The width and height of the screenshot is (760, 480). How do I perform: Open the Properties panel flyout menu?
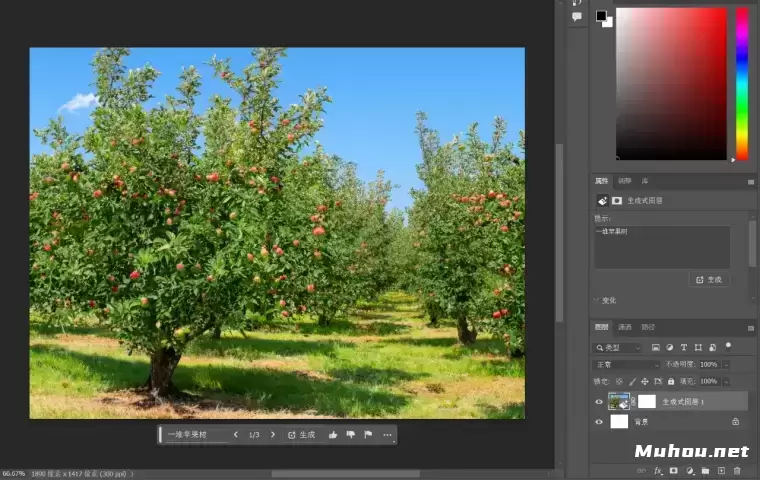(x=751, y=182)
